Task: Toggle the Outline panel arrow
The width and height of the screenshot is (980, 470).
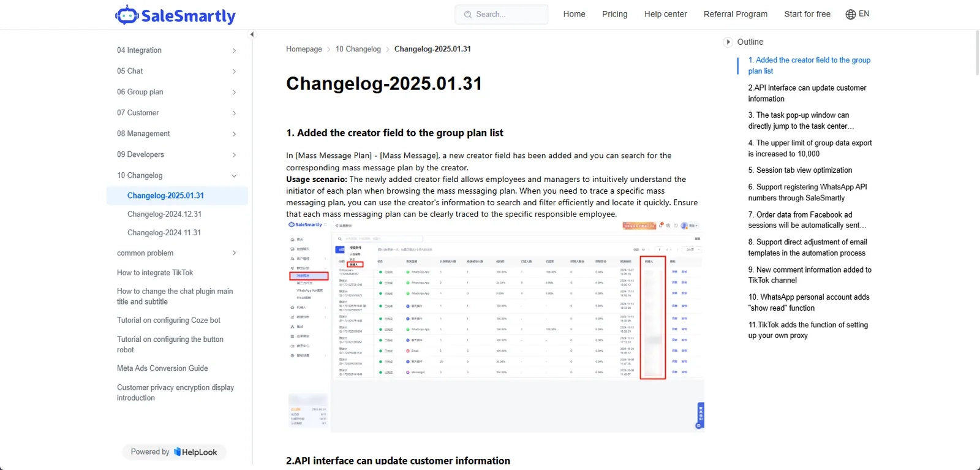Action: point(728,42)
